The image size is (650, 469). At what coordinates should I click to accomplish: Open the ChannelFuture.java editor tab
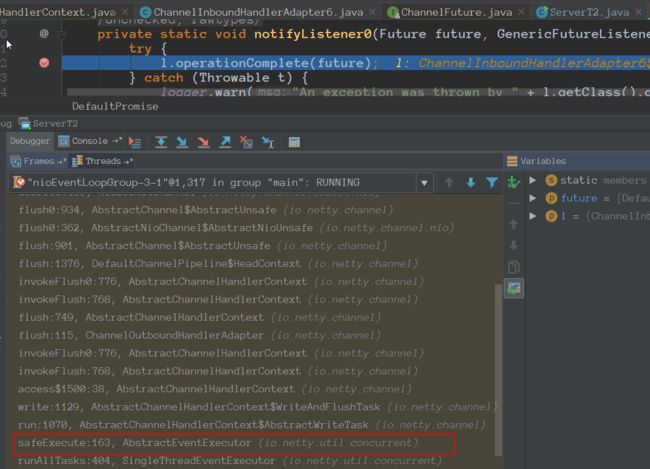coord(456,12)
